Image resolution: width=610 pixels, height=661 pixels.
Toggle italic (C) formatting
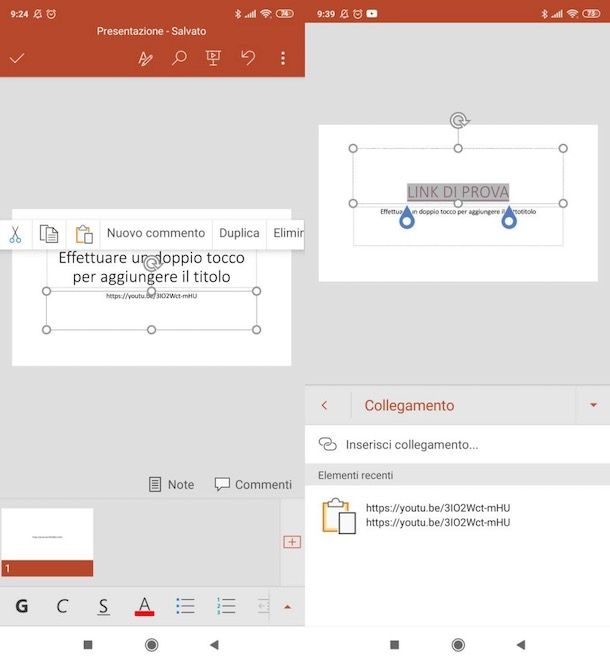62,606
